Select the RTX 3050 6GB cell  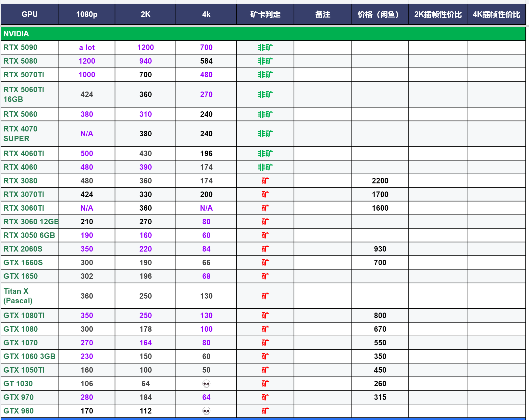(30, 235)
